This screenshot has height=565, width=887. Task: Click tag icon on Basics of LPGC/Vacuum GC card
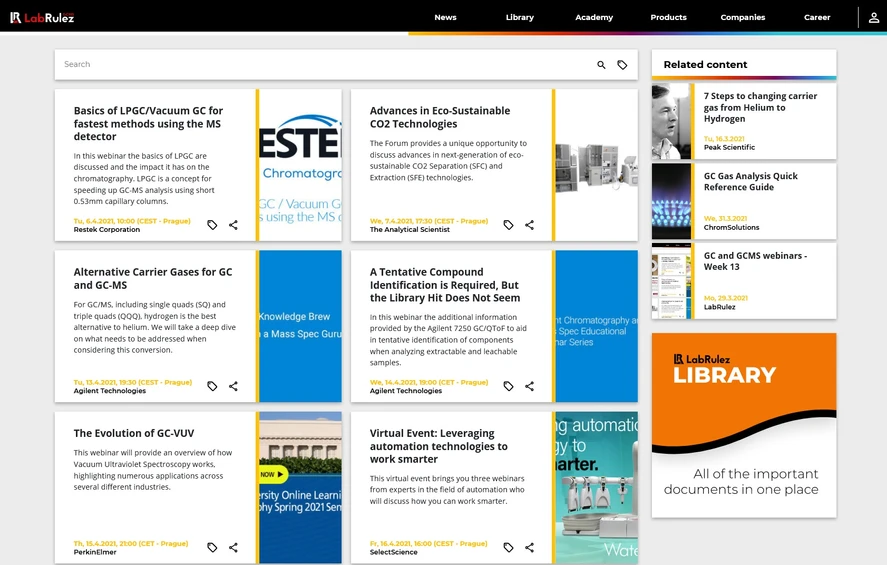pyautogui.click(x=212, y=225)
